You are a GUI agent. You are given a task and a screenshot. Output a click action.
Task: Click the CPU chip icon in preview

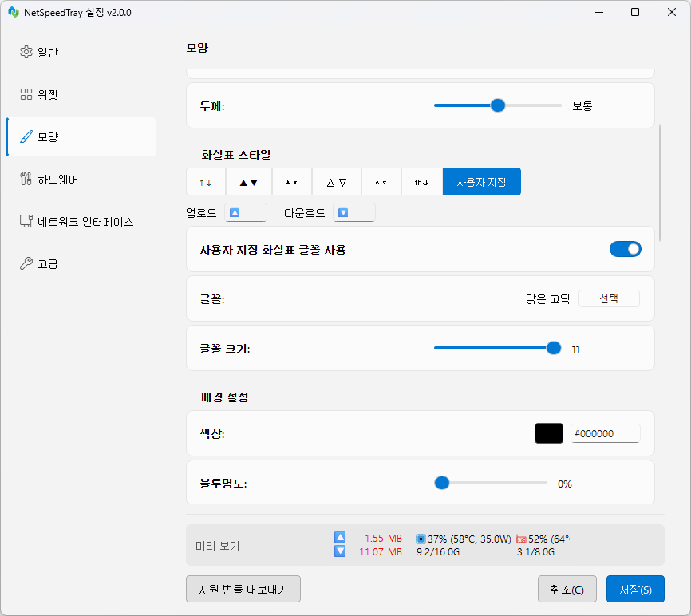[421, 539]
